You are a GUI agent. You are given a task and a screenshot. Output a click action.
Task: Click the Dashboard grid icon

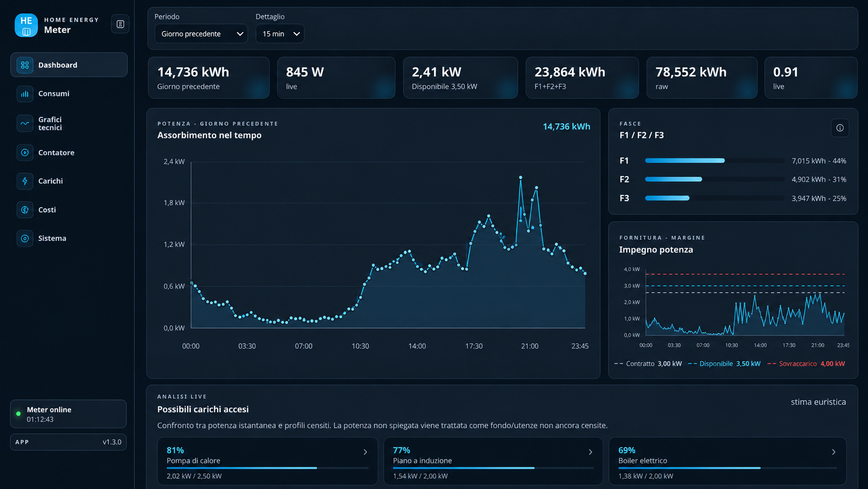[24, 65]
